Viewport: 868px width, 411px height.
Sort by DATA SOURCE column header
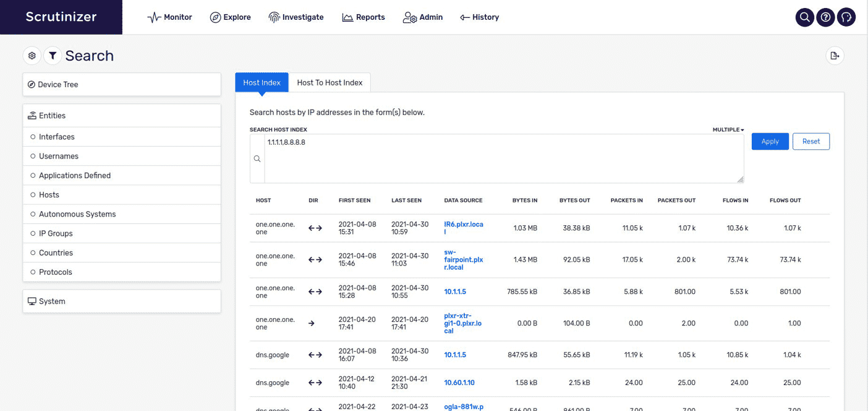tap(463, 201)
